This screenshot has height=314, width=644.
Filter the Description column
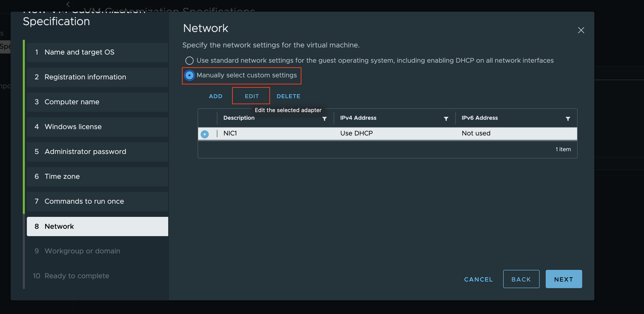(x=324, y=119)
